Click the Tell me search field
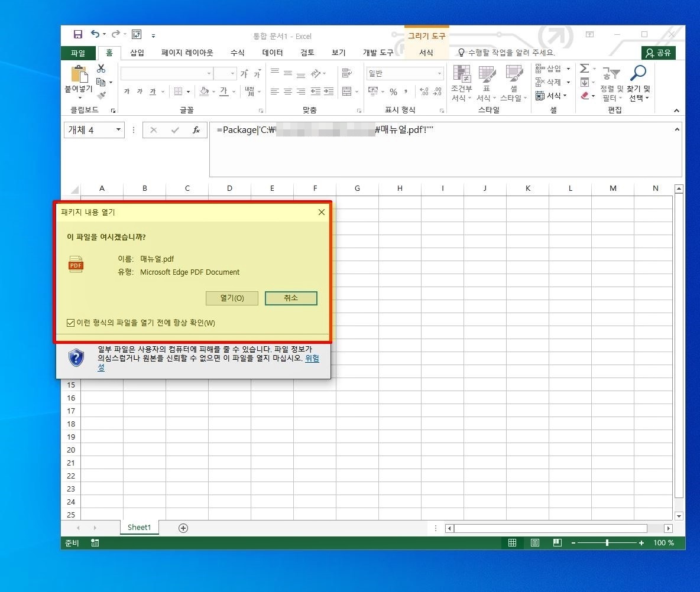Image resolution: width=700 pixels, height=592 pixels. pos(507,53)
